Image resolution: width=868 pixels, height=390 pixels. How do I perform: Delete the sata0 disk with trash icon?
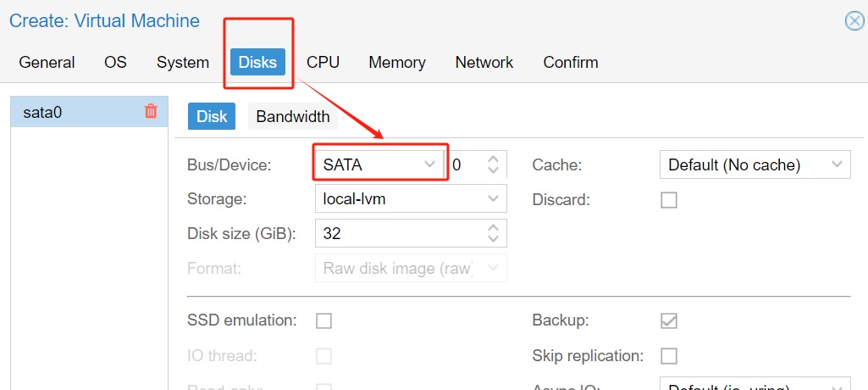(x=151, y=111)
